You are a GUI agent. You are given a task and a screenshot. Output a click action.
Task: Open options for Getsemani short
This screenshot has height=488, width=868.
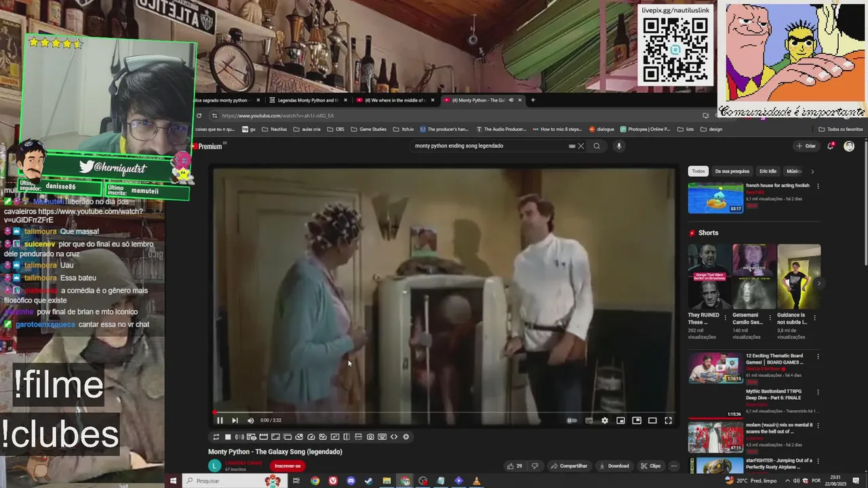pos(770,317)
